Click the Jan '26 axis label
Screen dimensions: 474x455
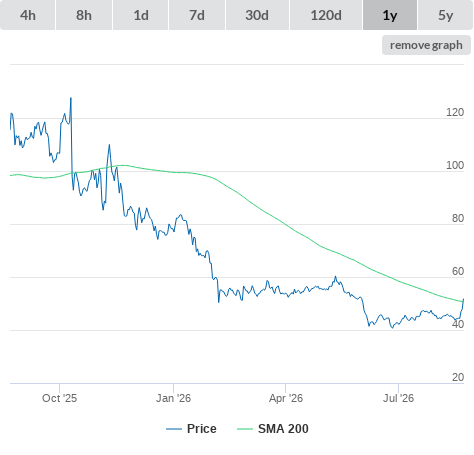pyautogui.click(x=173, y=398)
